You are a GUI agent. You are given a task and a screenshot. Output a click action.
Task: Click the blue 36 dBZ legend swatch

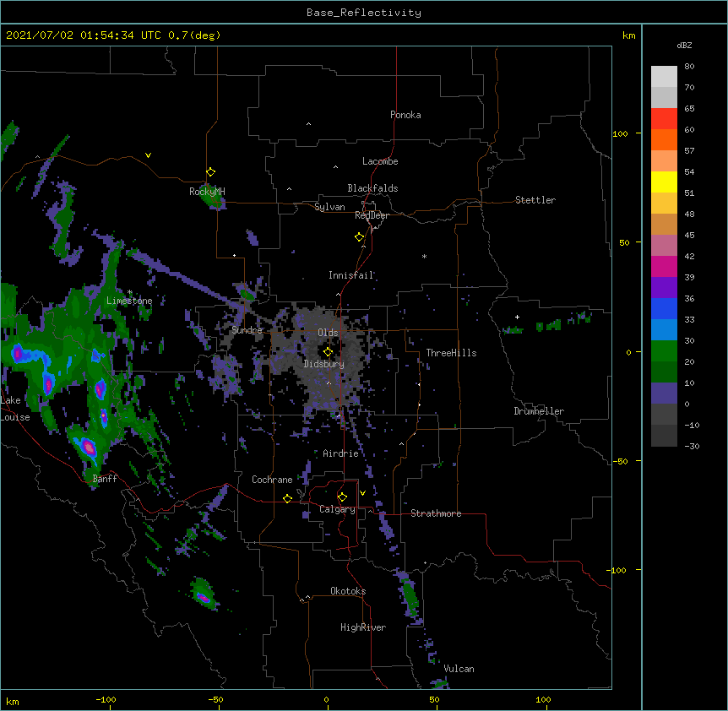(664, 308)
